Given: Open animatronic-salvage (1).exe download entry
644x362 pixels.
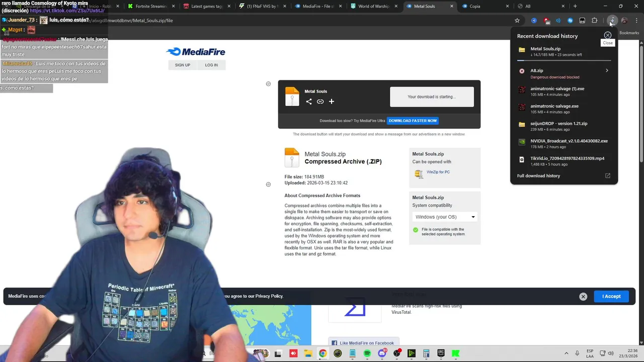Looking at the screenshot, I should tap(563, 92).
